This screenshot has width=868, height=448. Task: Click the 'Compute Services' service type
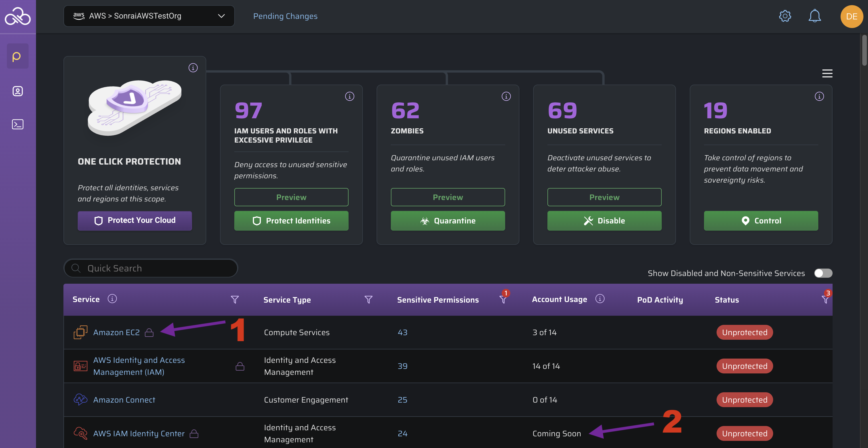(297, 333)
